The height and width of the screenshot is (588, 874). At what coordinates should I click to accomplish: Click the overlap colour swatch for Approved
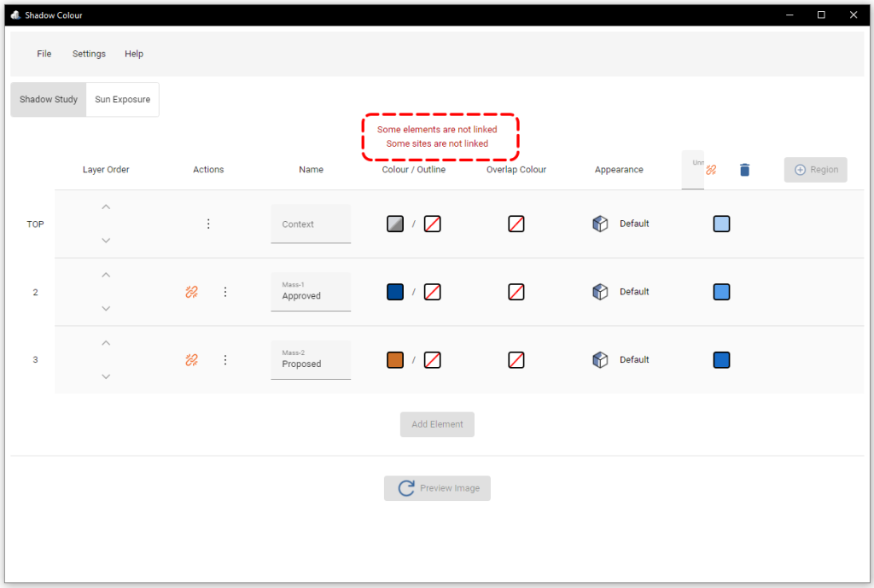[516, 291]
